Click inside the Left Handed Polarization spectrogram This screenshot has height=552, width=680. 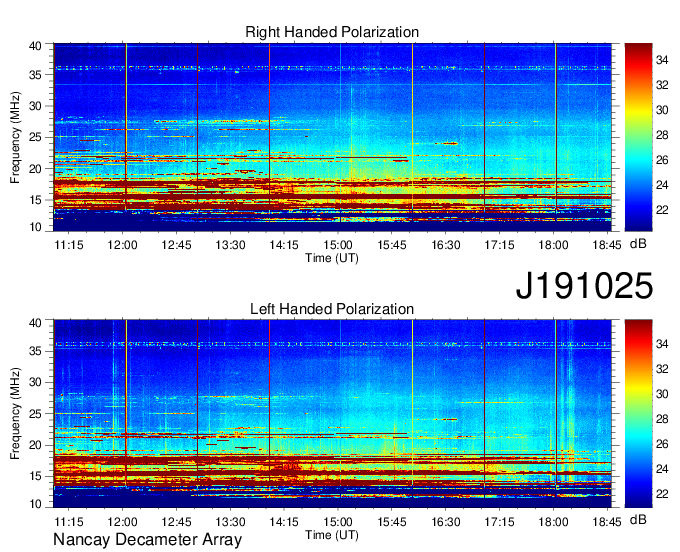click(x=332, y=414)
